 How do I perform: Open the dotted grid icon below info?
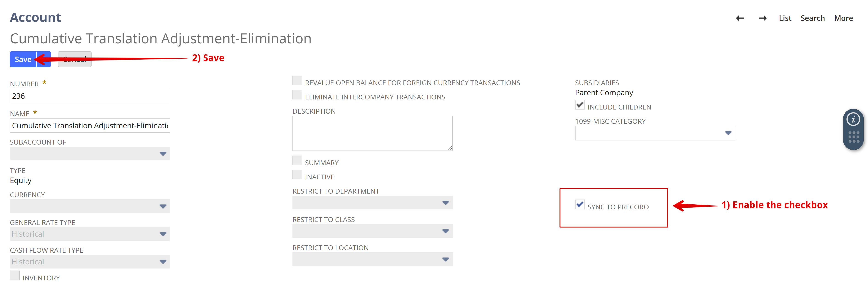854,137
